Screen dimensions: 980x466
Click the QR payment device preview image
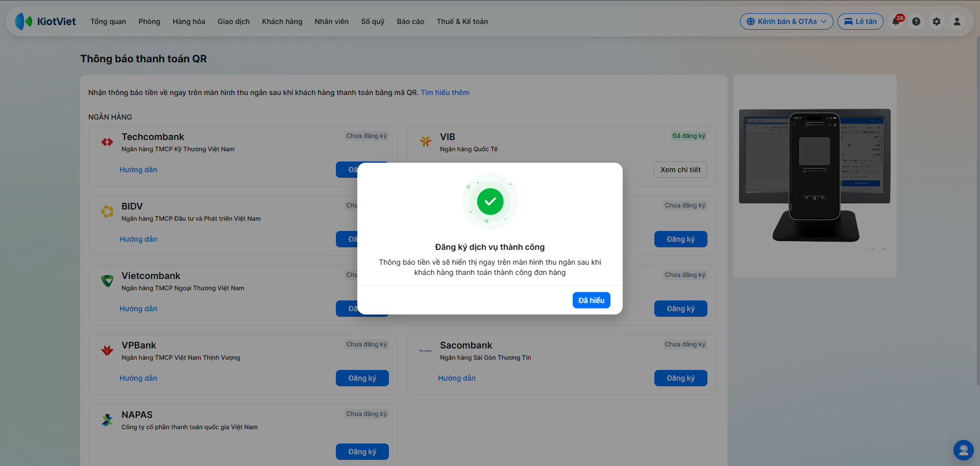coord(815,176)
